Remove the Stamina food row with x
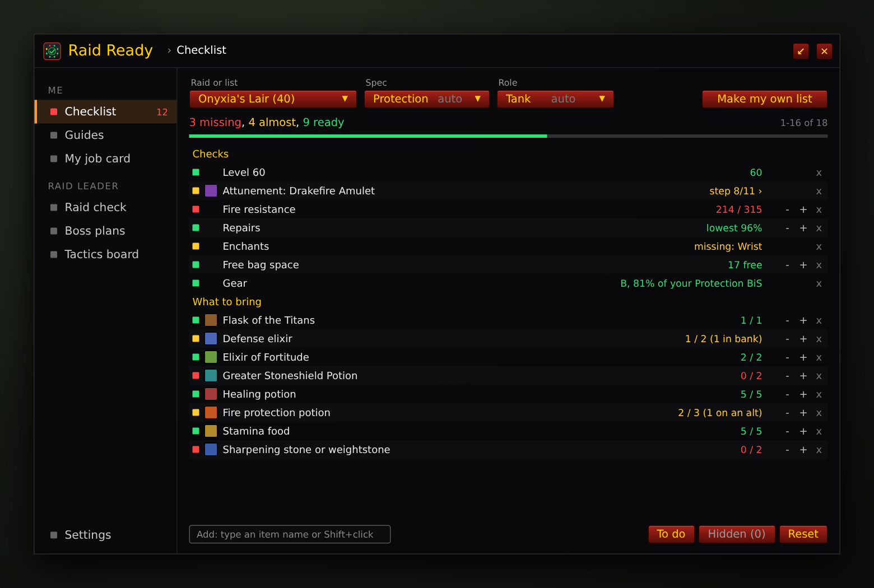This screenshot has width=874, height=588. tap(819, 432)
